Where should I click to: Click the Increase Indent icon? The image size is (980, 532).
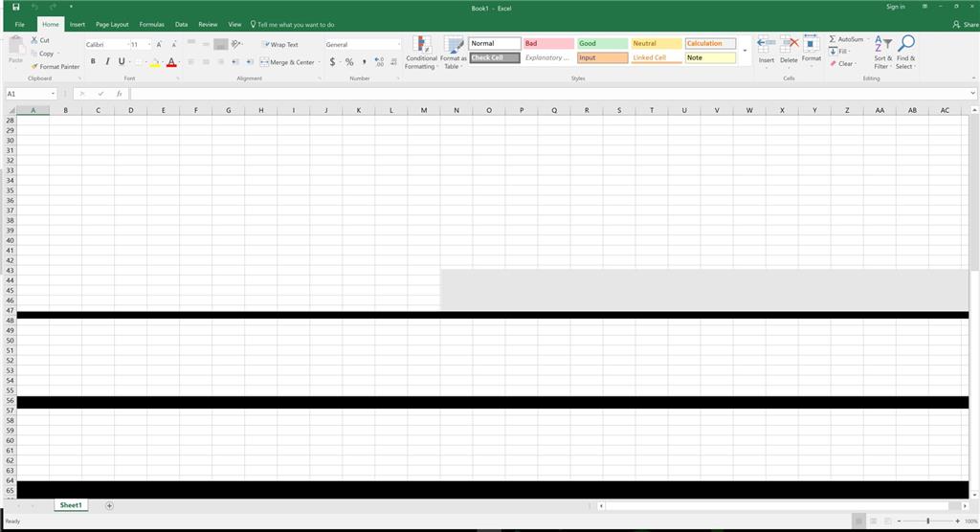click(250, 62)
